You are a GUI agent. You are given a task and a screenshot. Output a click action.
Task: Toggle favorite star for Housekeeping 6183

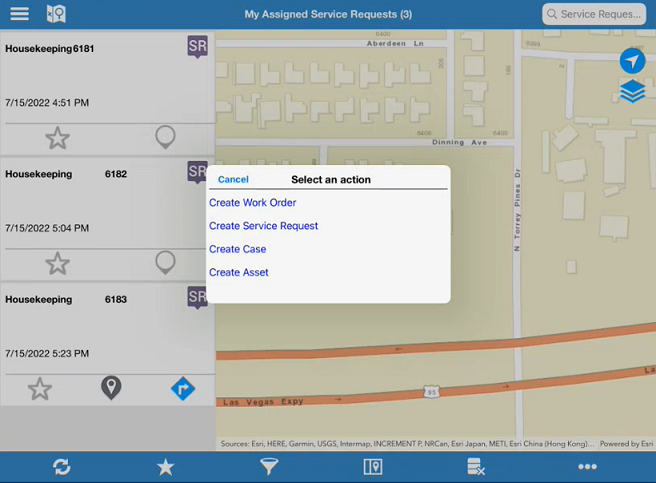(x=40, y=389)
